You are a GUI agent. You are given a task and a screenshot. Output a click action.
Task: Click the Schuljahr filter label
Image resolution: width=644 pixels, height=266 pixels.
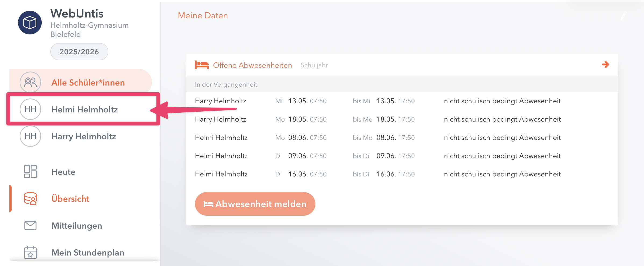pos(314,65)
